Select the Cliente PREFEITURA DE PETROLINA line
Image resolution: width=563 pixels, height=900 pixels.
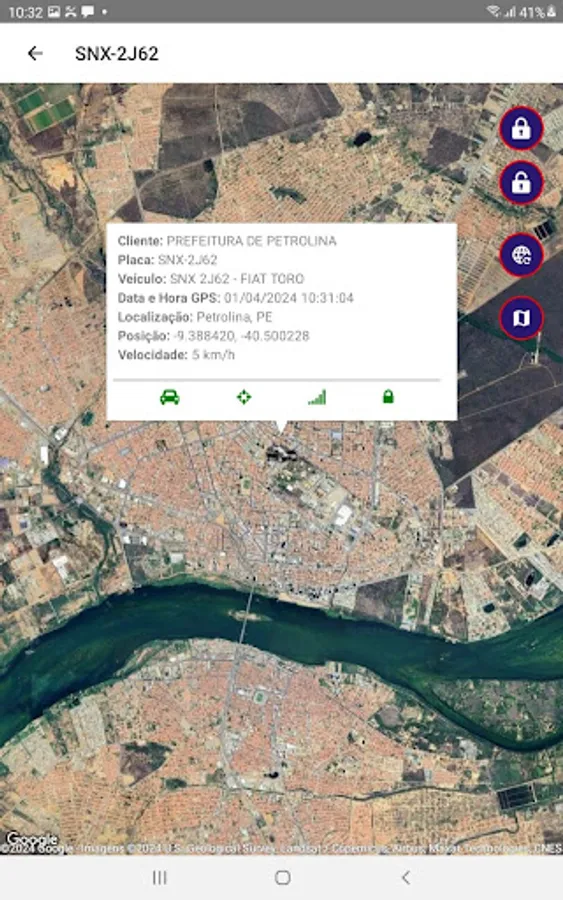(x=227, y=241)
